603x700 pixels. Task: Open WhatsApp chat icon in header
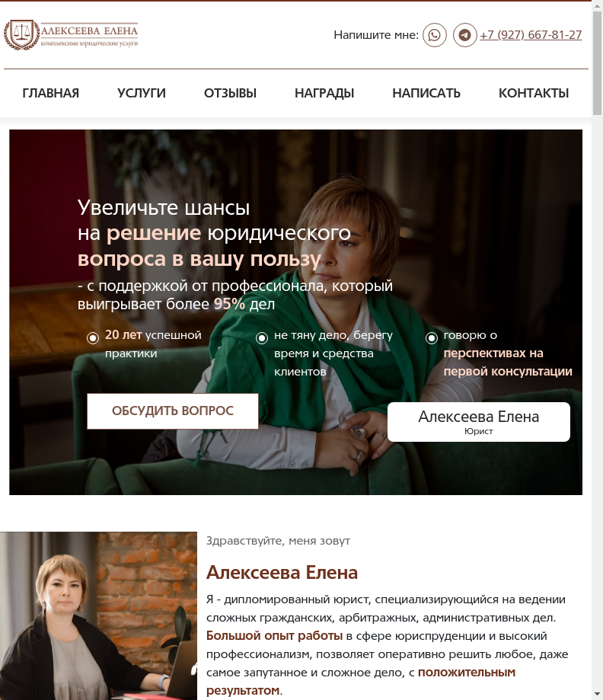click(x=434, y=35)
